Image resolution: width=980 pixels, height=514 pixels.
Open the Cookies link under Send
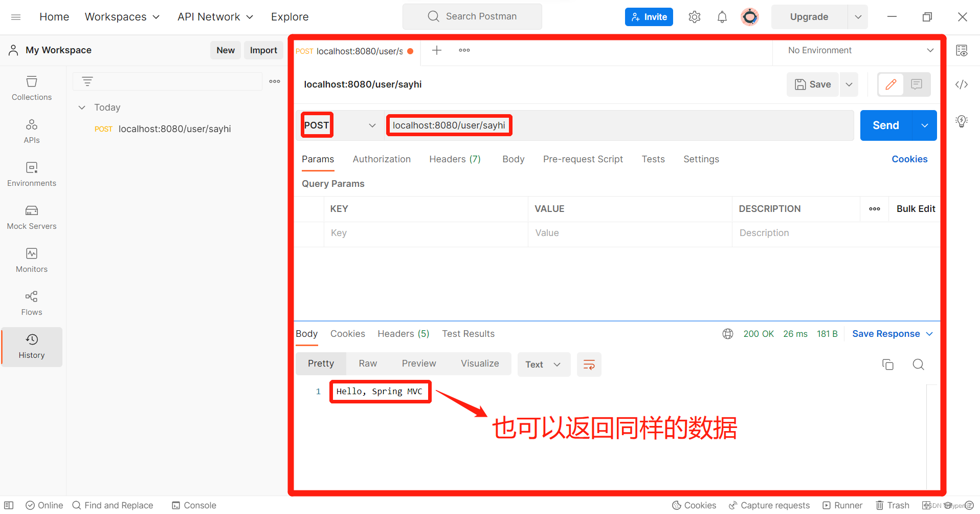click(x=909, y=159)
